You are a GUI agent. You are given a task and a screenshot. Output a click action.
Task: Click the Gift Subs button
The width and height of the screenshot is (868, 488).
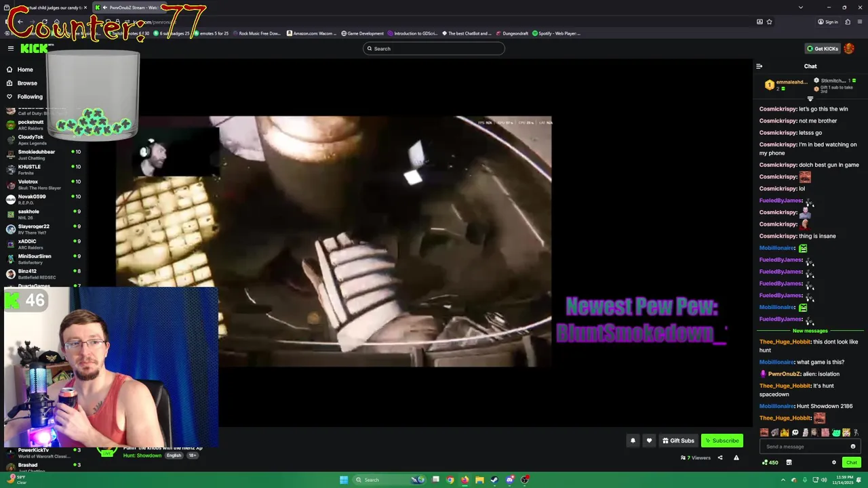point(678,441)
